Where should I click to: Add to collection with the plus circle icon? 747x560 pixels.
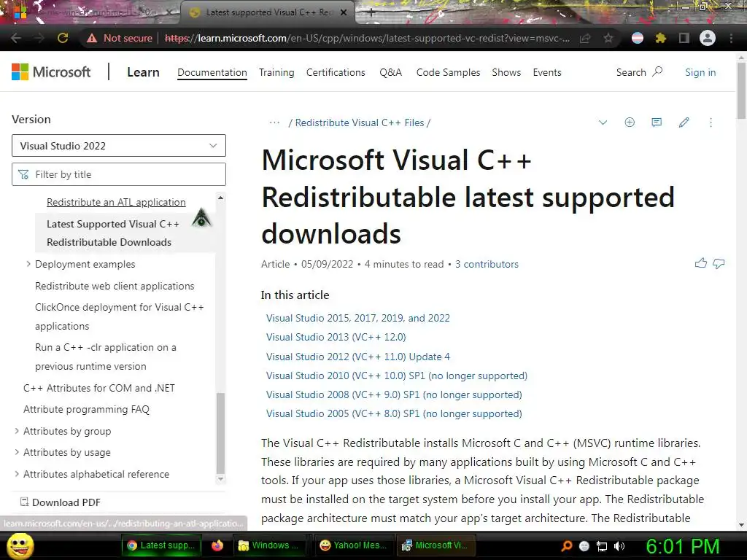point(630,122)
